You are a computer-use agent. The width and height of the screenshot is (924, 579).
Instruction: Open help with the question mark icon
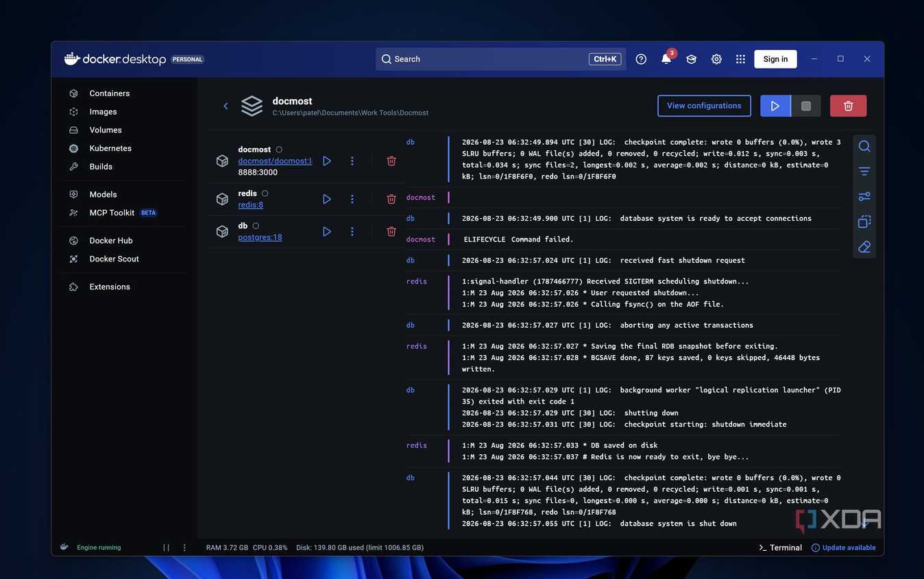point(641,59)
